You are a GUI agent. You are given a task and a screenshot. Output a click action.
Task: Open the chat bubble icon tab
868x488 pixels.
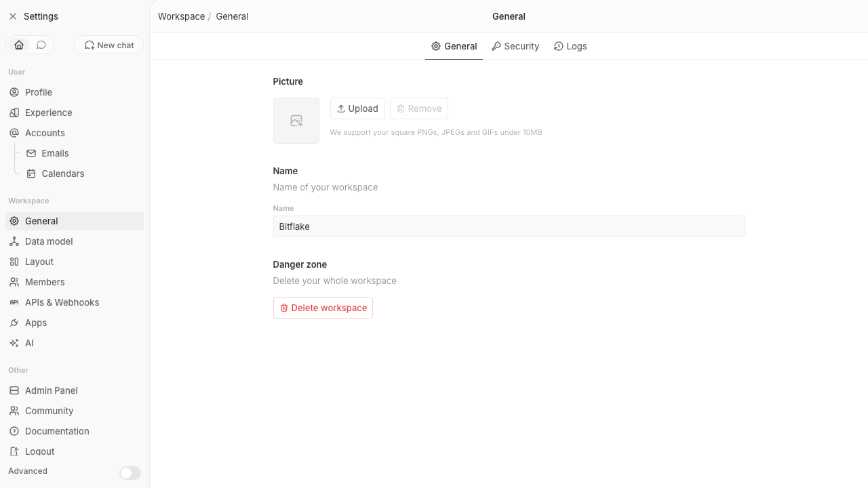[x=41, y=45]
